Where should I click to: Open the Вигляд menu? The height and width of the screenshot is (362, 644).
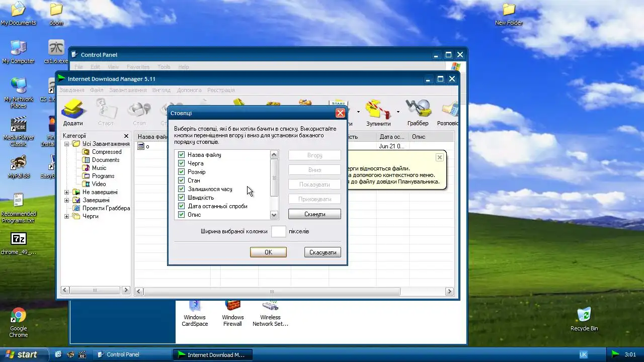[x=161, y=90]
